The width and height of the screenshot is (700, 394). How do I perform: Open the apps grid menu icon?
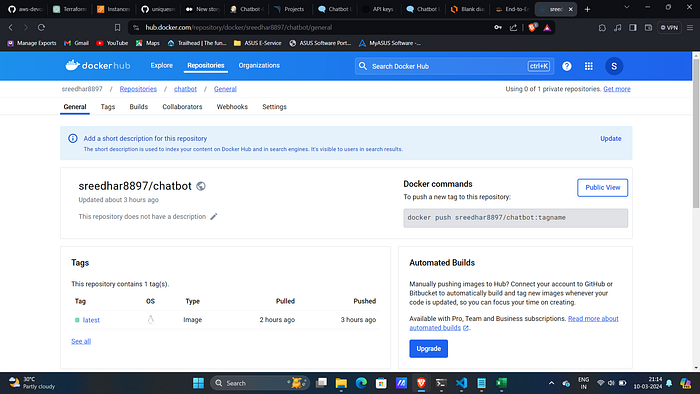(589, 66)
